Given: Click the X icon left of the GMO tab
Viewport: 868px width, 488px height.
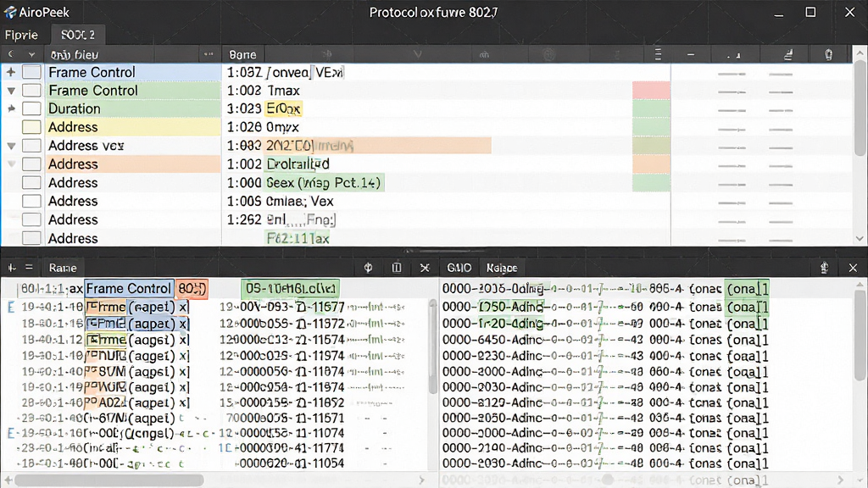Looking at the screenshot, I should 425,268.
